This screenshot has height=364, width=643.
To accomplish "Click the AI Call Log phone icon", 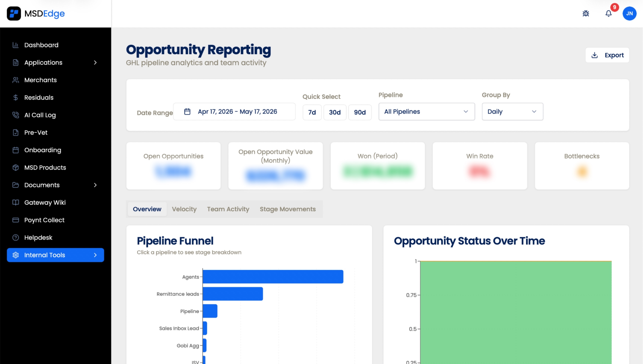I will 16,115.
